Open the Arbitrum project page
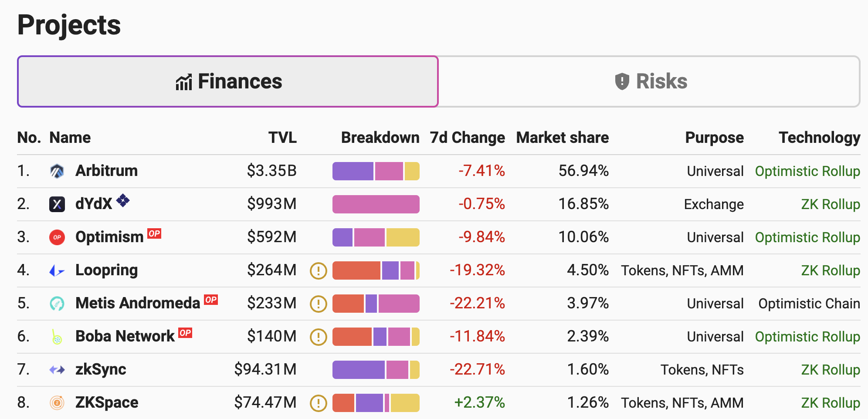 tap(106, 171)
